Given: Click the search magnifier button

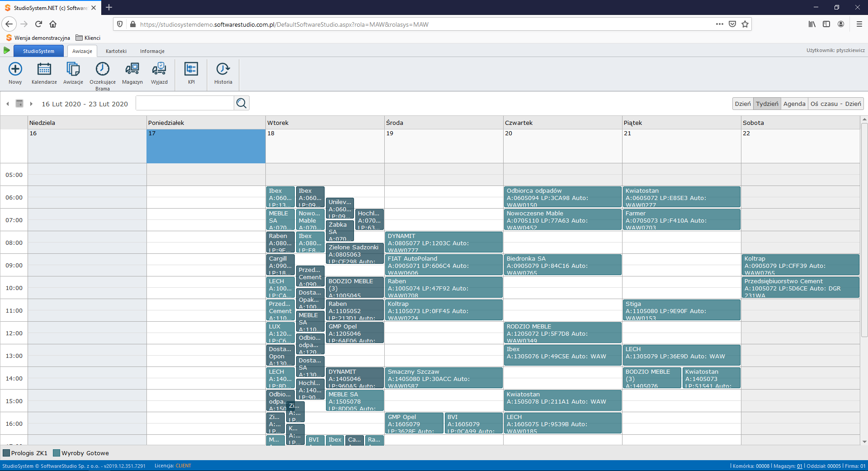Looking at the screenshot, I should click(241, 103).
